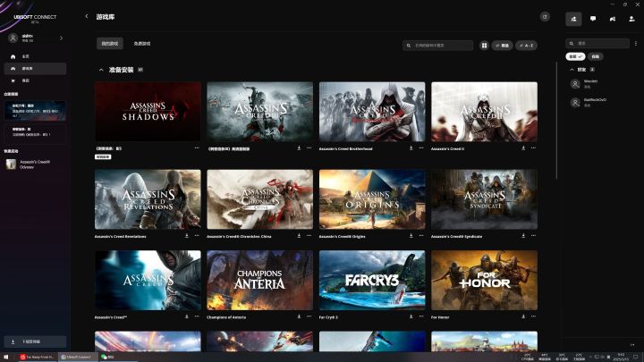Screen dimensions: 644x362
Task: Switch to the 我的游戏 tab
Action: [110, 44]
